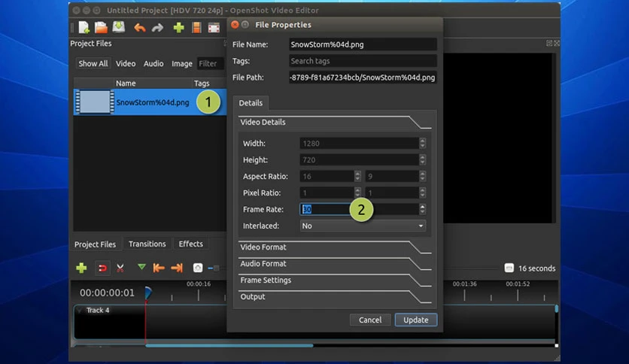This screenshot has width=629, height=364.
Task: Expand the Frame Settings section
Action: point(335,281)
